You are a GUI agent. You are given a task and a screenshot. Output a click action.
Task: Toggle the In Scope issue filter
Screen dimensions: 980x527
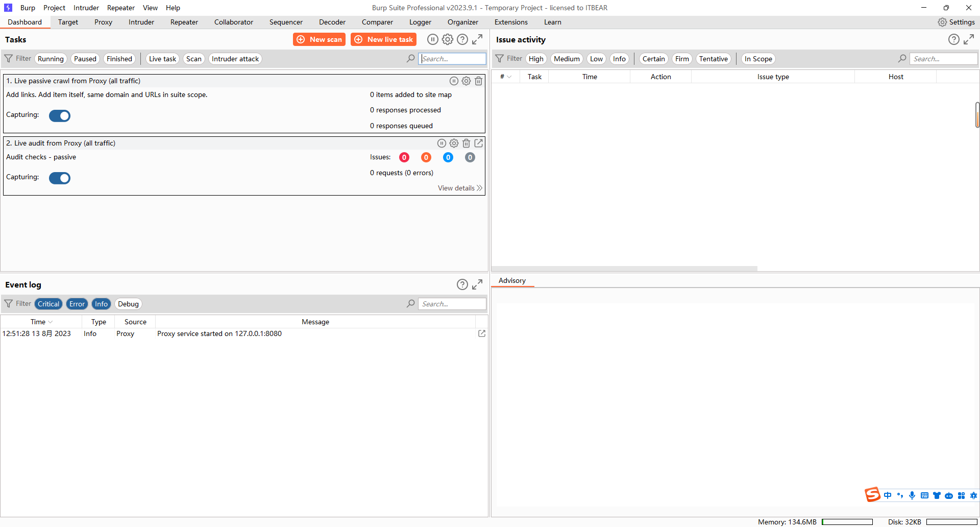click(x=758, y=59)
